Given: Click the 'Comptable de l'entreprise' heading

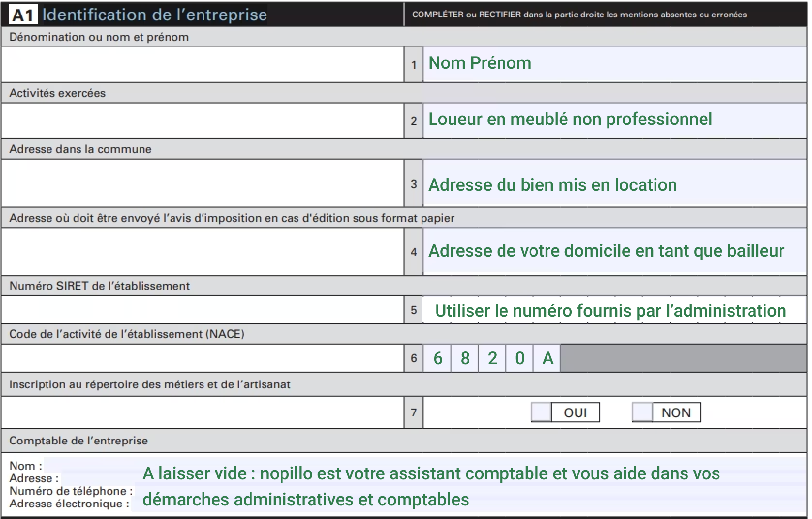Looking at the screenshot, I should (x=78, y=441).
